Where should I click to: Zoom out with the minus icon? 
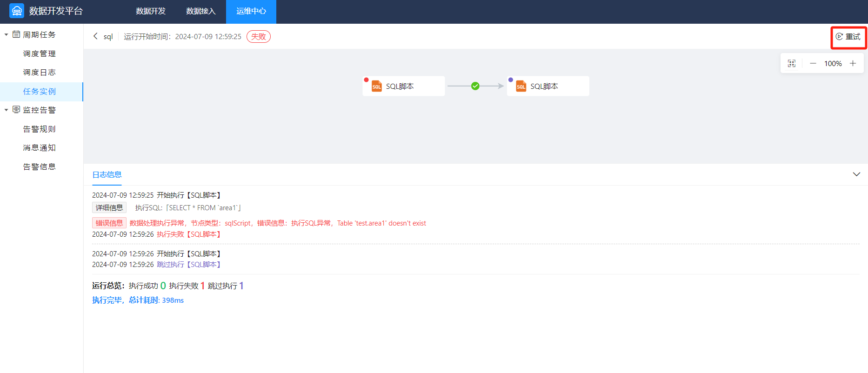click(813, 63)
